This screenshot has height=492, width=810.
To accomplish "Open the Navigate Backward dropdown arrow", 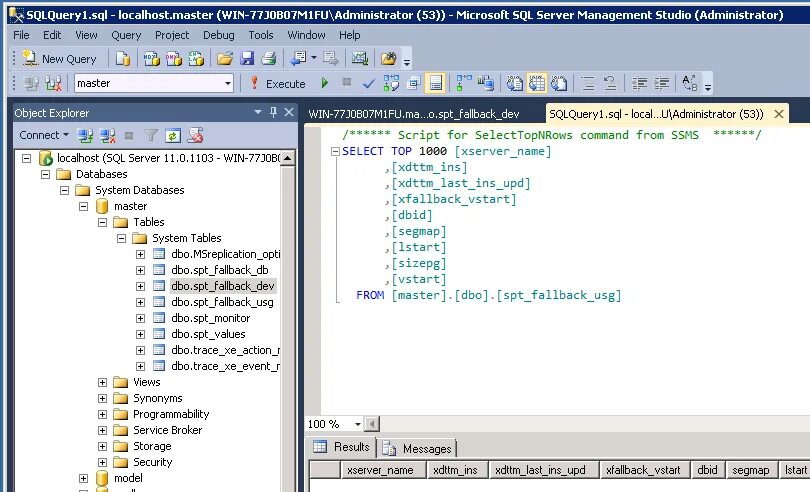I will click(314, 58).
